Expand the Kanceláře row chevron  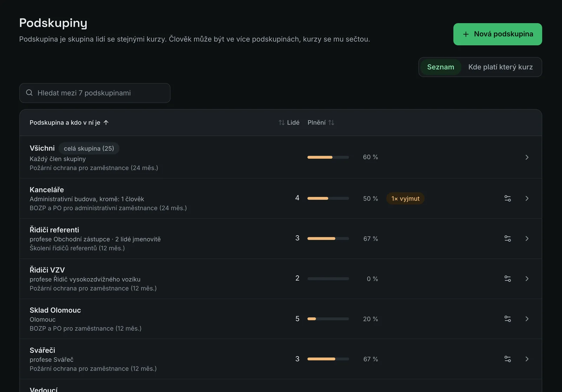tap(527, 198)
